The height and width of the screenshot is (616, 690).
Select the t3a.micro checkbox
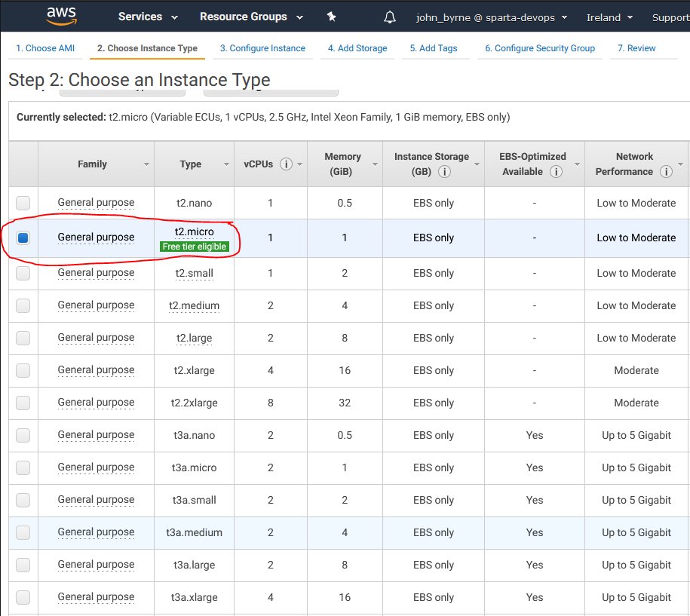[x=23, y=467]
